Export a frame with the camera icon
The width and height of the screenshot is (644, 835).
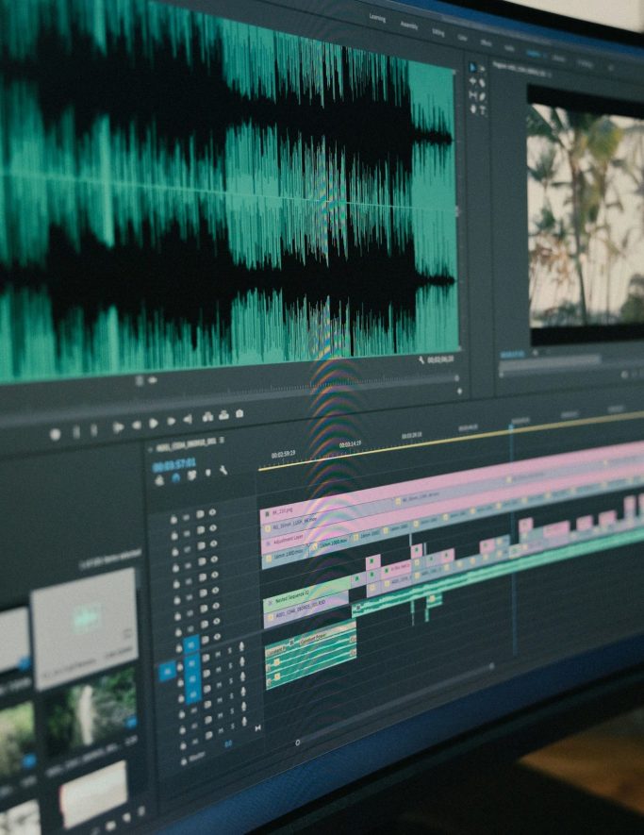(x=239, y=413)
